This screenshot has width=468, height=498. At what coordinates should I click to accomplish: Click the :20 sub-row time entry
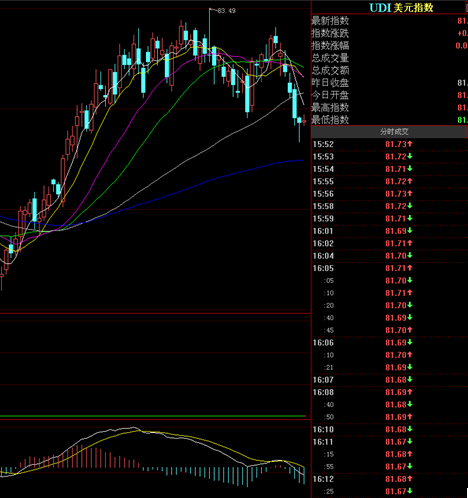329,305
